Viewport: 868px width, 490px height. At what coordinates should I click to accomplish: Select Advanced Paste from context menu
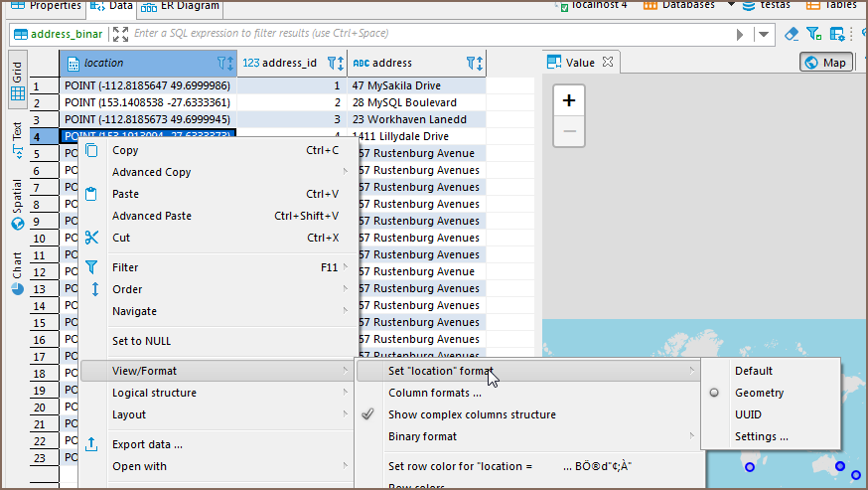[151, 216]
